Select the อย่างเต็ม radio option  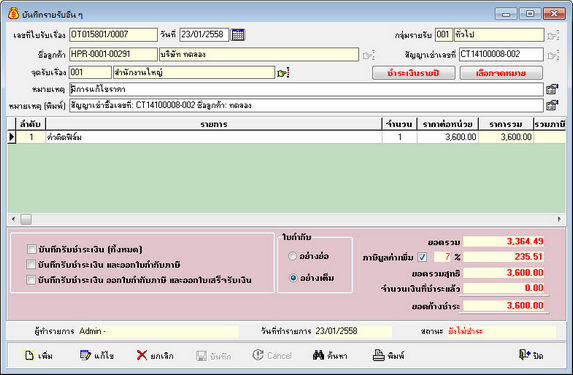click(293, 278)
